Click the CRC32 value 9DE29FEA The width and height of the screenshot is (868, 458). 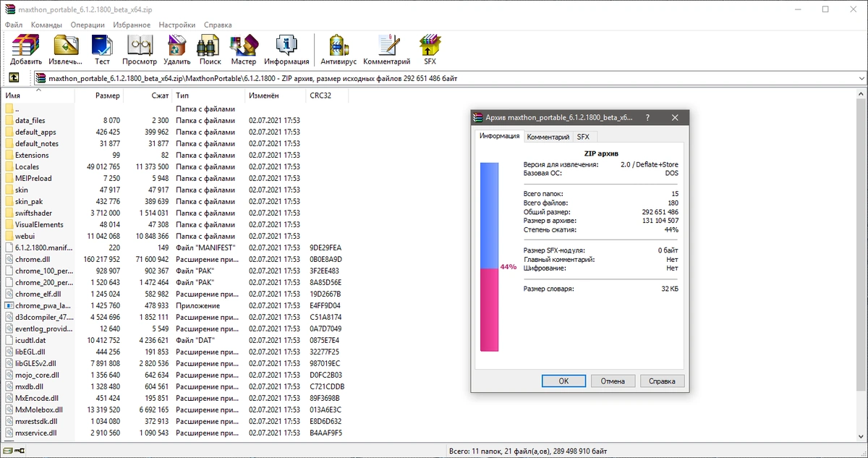pyautogui.click(x=325, y=248)
